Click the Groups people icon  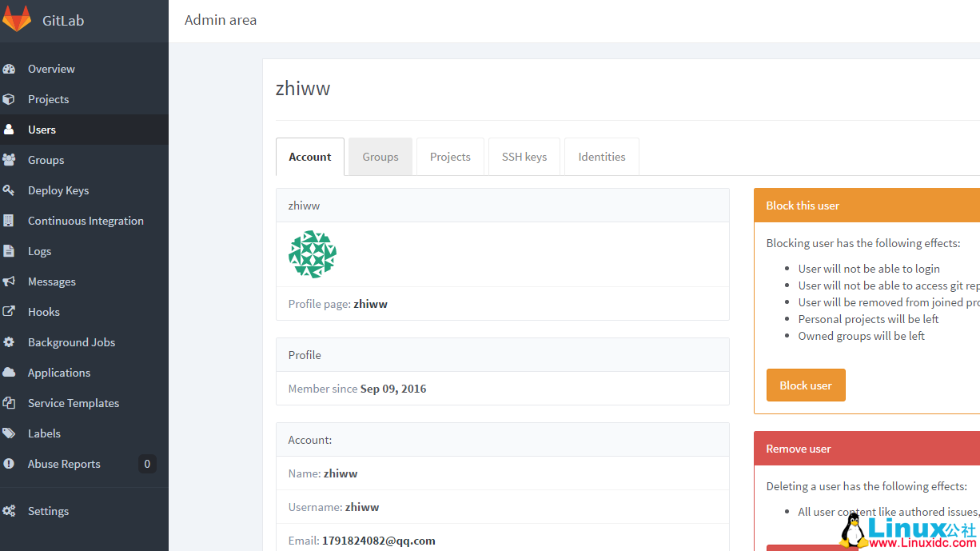pyautogui.click(x=9, y=160)
